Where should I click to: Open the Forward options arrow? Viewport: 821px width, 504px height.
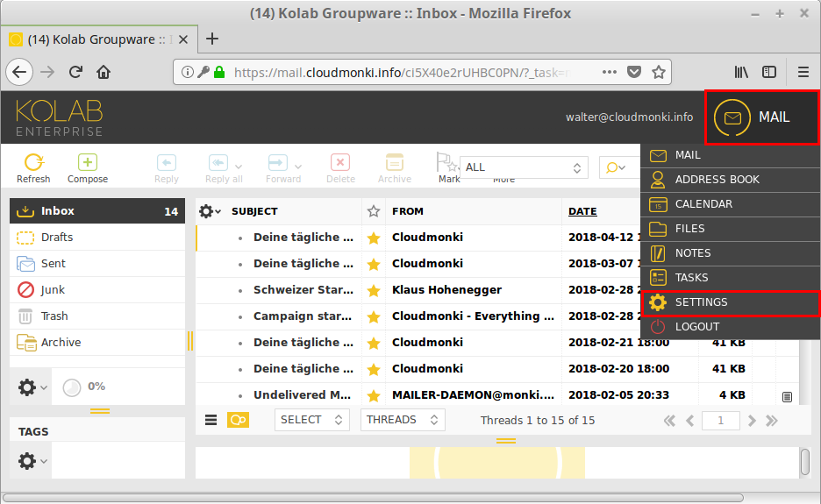298,167
